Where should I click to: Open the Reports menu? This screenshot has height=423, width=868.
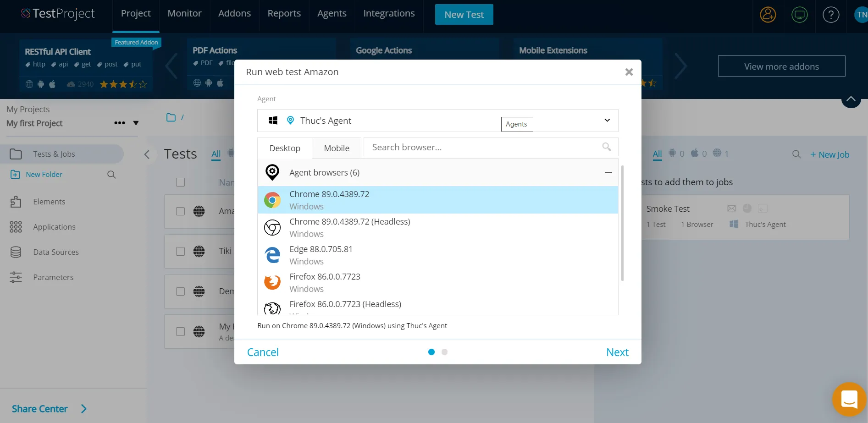284,14
